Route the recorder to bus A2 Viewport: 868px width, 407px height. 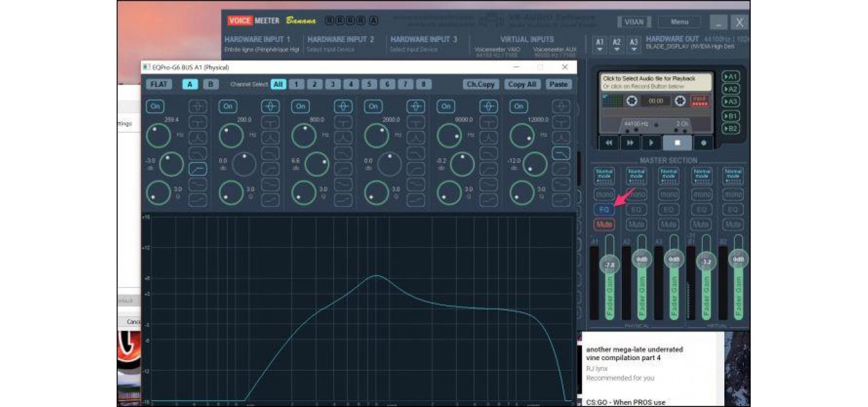tap(730, 89)
